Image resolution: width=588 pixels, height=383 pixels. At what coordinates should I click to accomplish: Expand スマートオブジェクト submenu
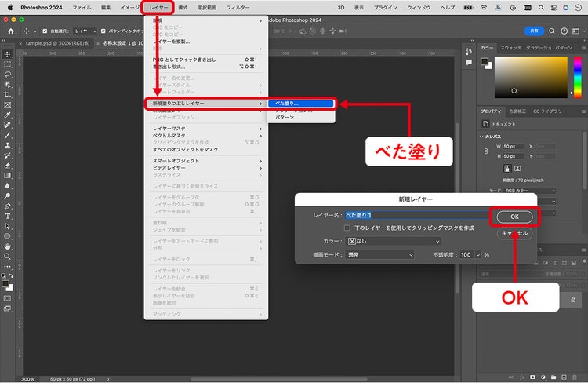click(206, 161)
